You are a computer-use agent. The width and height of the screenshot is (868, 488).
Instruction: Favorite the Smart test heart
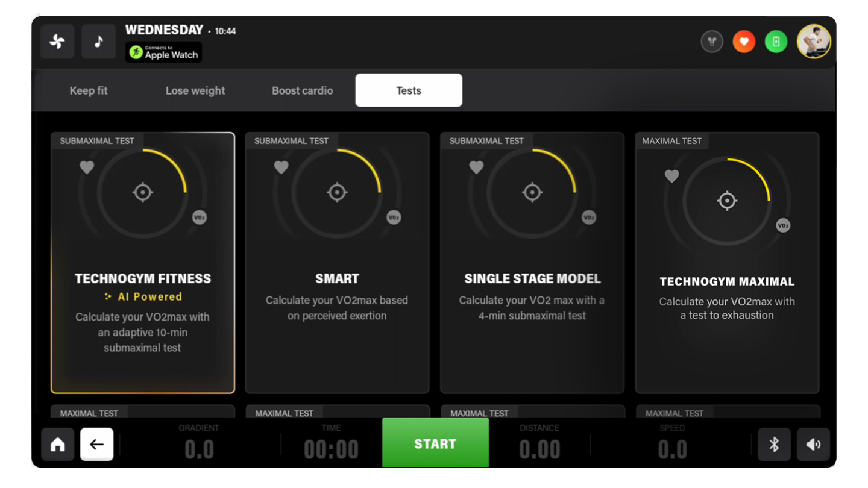pos(281,167)
